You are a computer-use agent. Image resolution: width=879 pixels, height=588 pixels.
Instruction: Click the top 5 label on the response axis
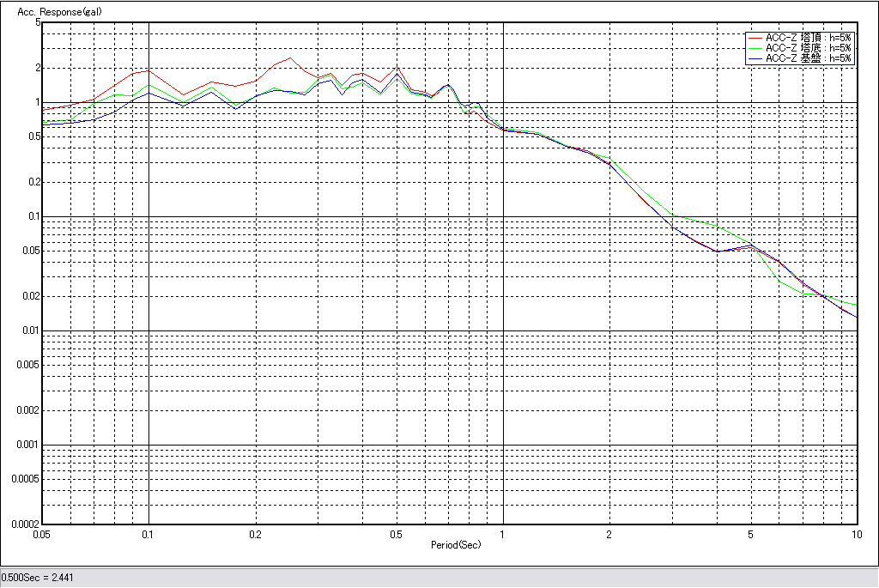[x=38, y=23]
